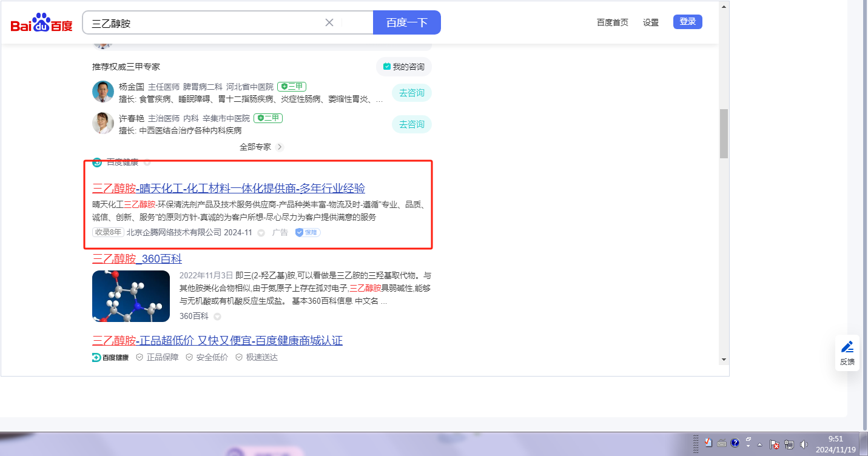Screen dimensions: 868x456
Task: Open 百度首页 in the top navigation
Action: [x=612, y=22]
